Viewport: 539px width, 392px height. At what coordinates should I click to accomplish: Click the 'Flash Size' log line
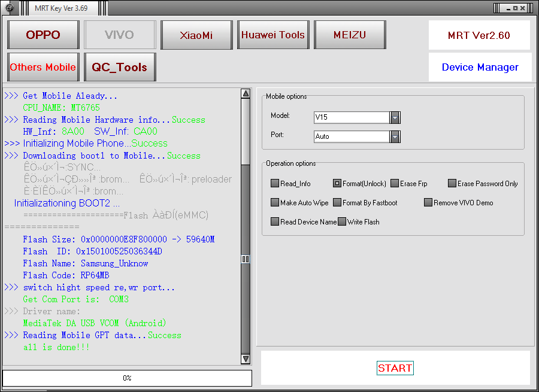[119, 239]
